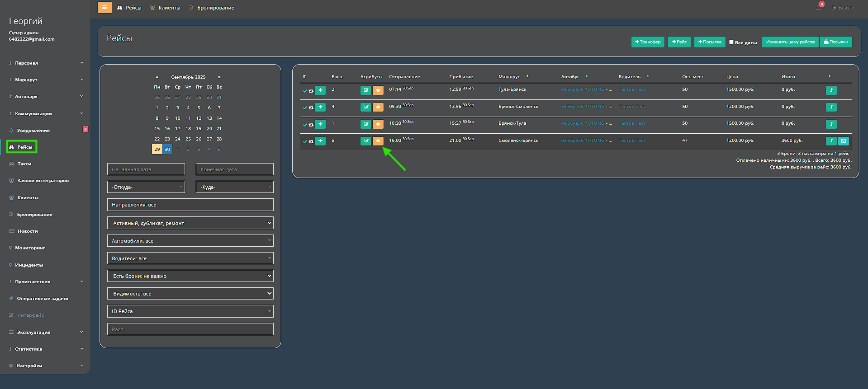This screenshot has width=868, height=389.
Task: Open the Есть брони: не важно dropdown
Action: pyautogui.click(x=190, y=276)
